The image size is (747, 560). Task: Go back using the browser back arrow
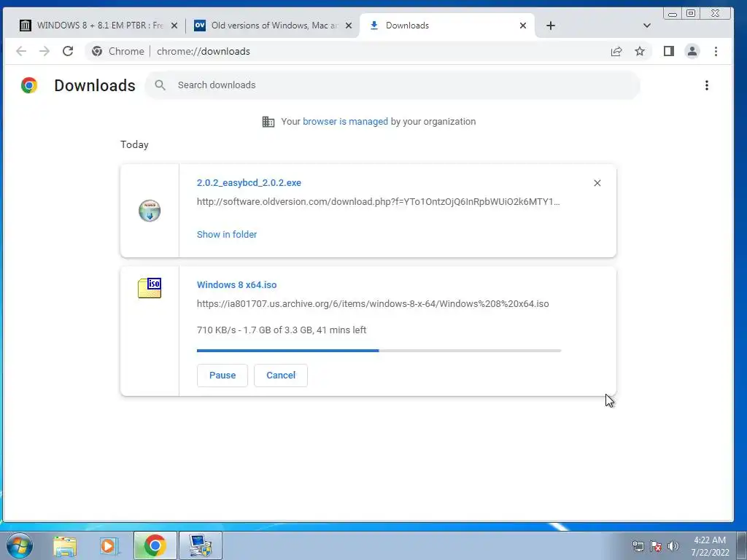click(x=21, y=52)
